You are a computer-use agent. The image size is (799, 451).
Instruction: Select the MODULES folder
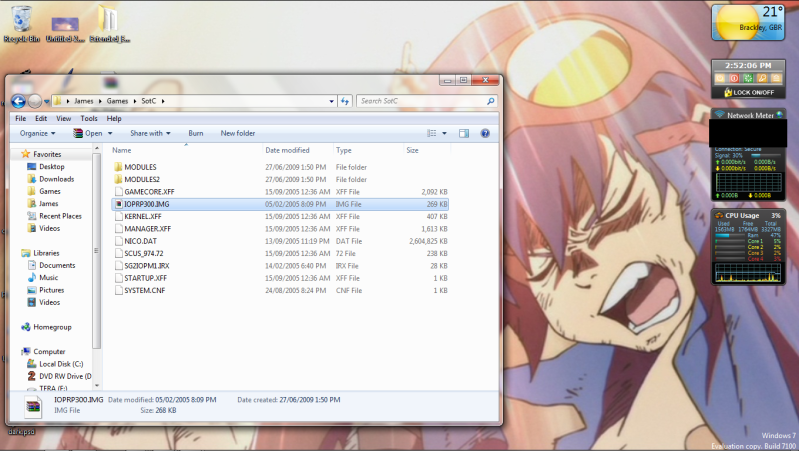coord(280,167)
